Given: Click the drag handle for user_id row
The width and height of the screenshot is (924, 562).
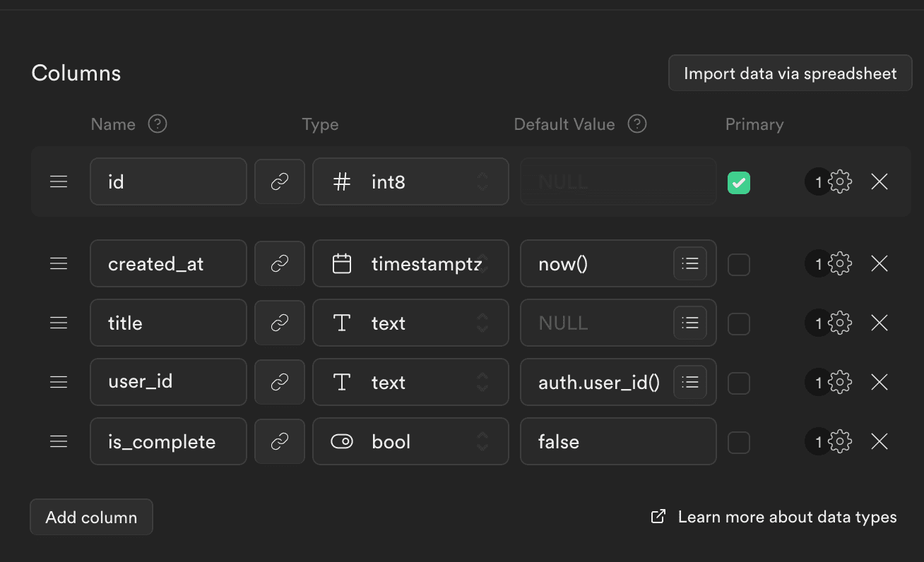Looking at the screenshot, I should pos(59,382).
